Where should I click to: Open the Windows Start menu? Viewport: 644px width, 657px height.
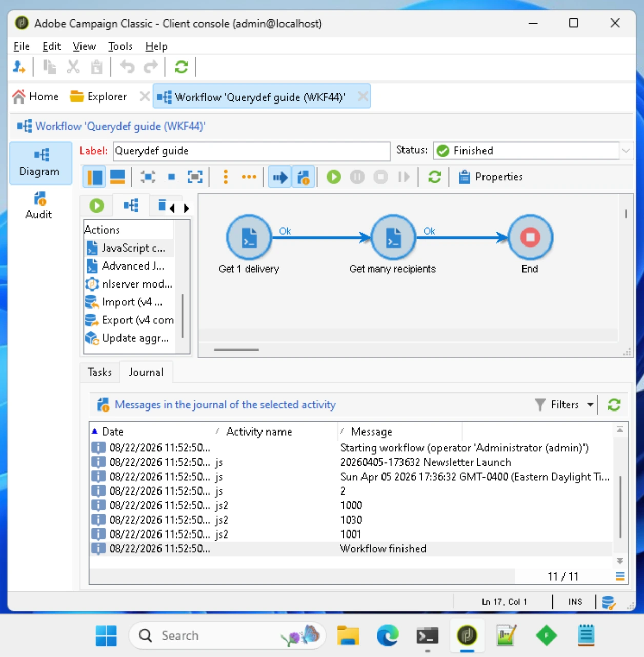(106, 636)
